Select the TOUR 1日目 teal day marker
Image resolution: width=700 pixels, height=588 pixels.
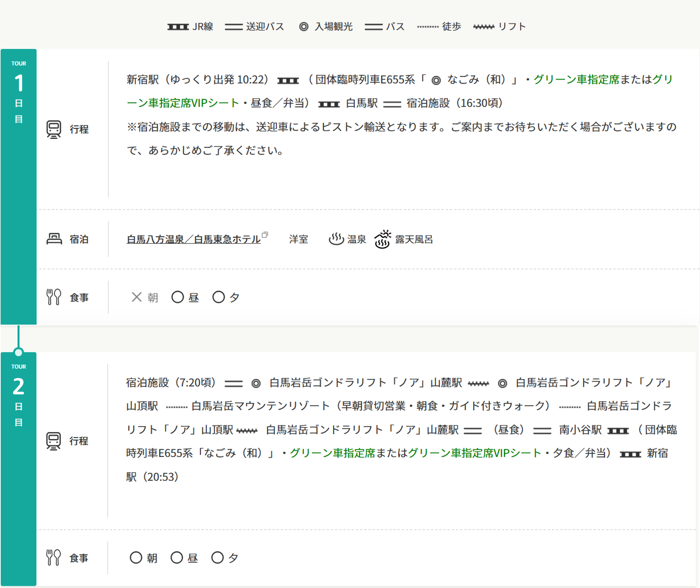pyautogui.click(x=19, y=186)
